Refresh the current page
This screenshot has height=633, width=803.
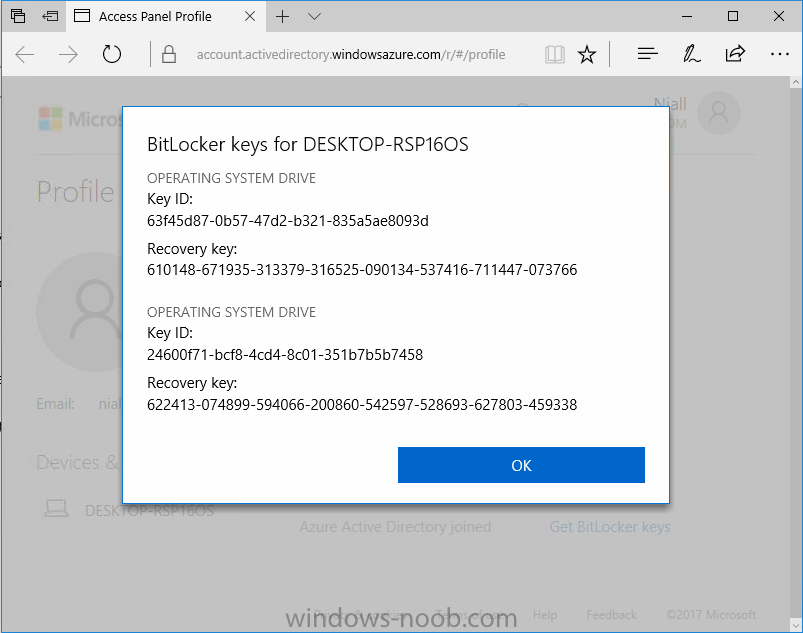click(111, 54)
